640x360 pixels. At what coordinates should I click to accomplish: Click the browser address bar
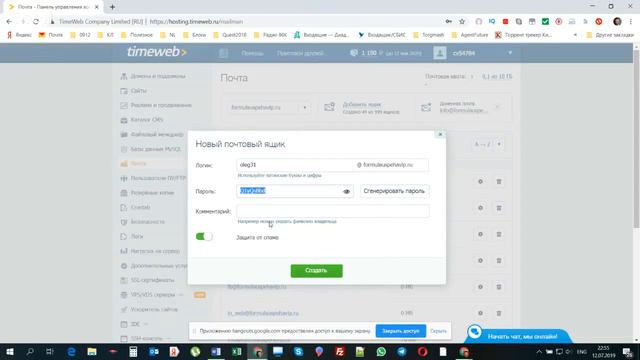(x=245, y=22)
